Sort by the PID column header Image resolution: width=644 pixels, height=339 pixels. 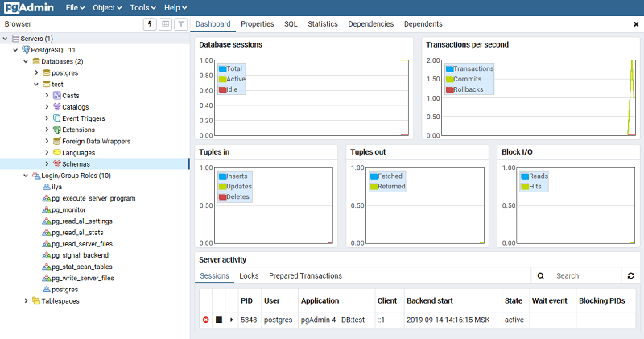coord(246,301)
